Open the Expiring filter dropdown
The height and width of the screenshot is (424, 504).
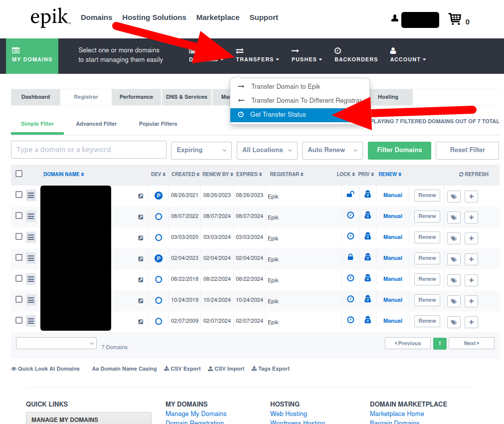click(x=201, y=150)
